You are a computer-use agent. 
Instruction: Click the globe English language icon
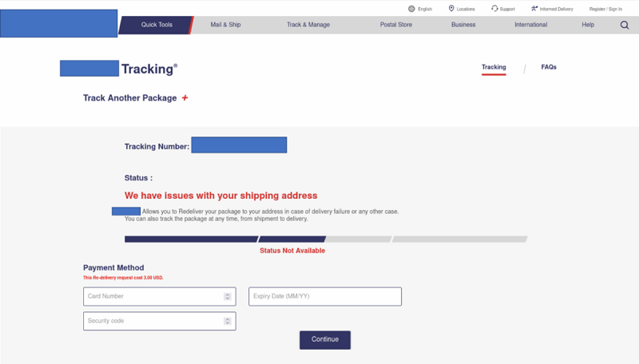411,9
